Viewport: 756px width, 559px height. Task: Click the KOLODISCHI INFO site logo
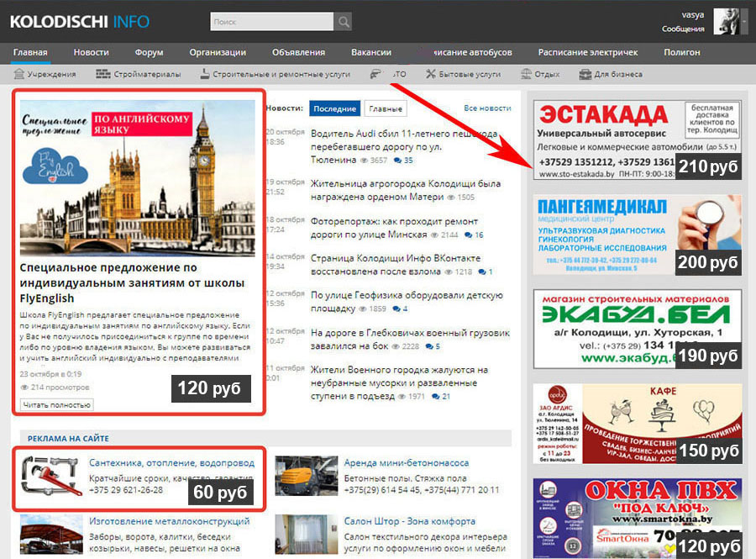point(80,22)
